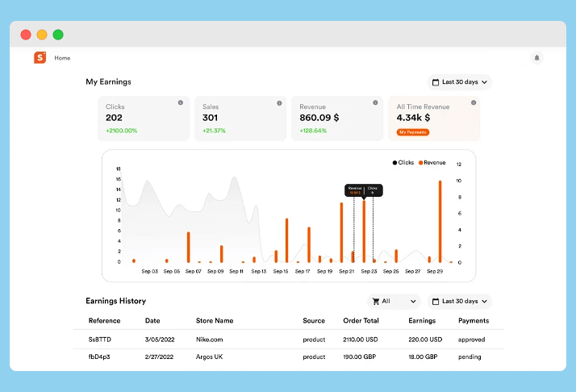576x392 pixels.
Task: Show info for the Revenue card
Action: click(x=375, y=103)
